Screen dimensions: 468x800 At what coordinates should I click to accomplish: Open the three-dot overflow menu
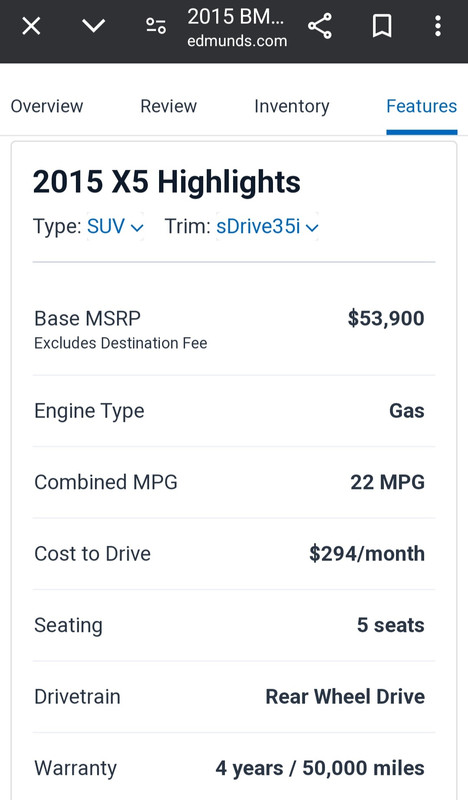pos(437,26)
